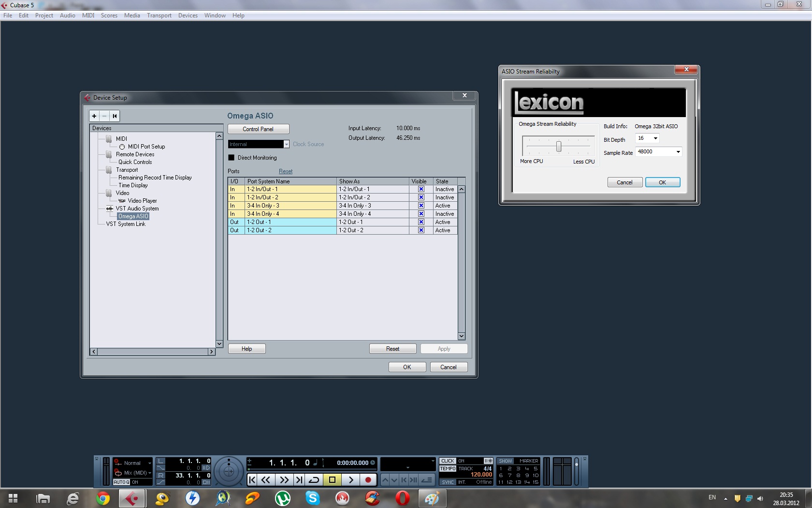The image size is (812, 508).
Task: Jump to marker 7 on transport
Action: (x=509, y=475)
